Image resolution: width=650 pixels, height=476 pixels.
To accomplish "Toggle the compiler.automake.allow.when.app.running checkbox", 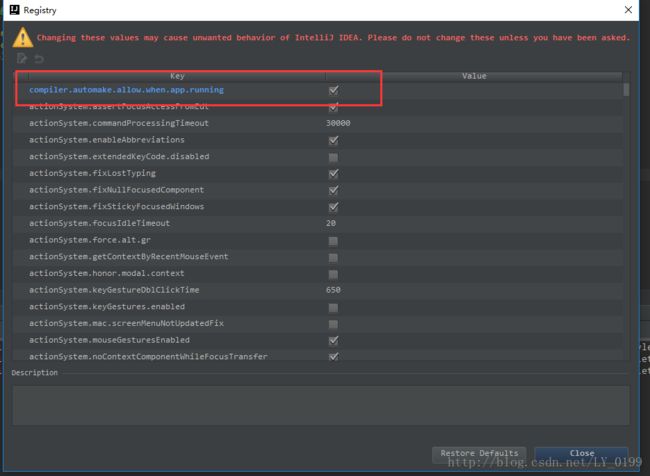I will 333,90.
